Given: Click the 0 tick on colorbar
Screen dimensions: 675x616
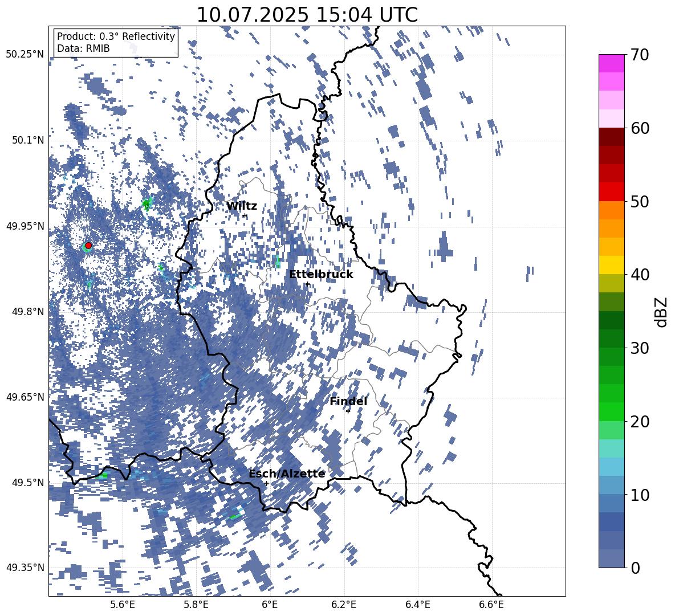Looking at the screenshot, I should coord(636,568).
